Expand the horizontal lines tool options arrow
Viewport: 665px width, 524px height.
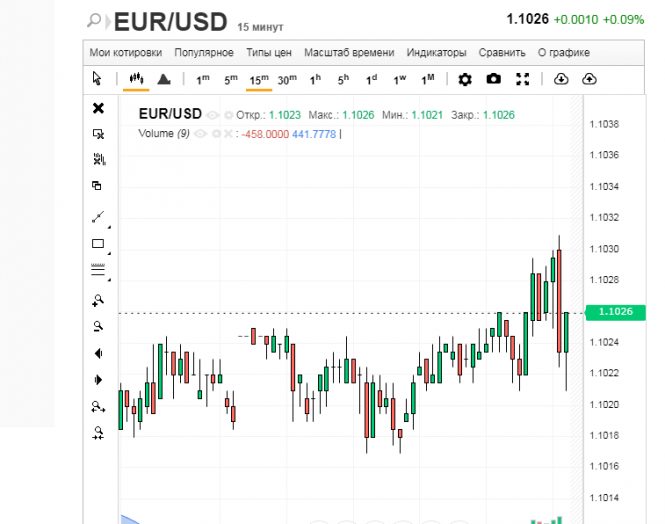[109, 280]
